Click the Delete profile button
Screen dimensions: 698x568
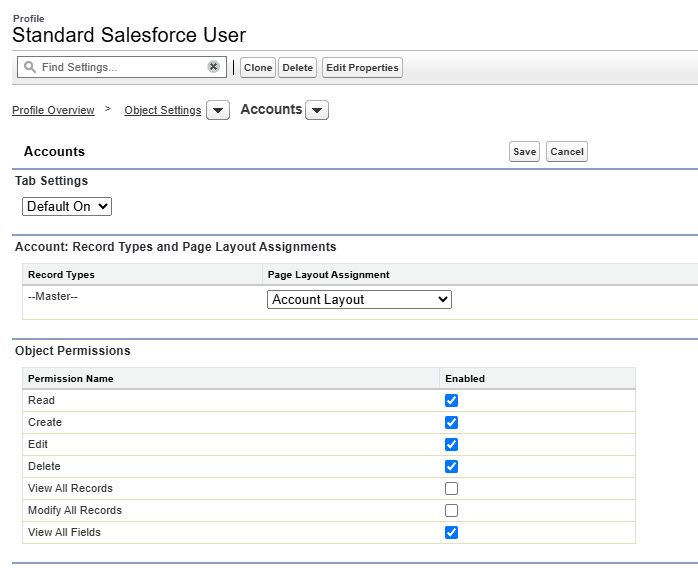(x=297, y=68)
